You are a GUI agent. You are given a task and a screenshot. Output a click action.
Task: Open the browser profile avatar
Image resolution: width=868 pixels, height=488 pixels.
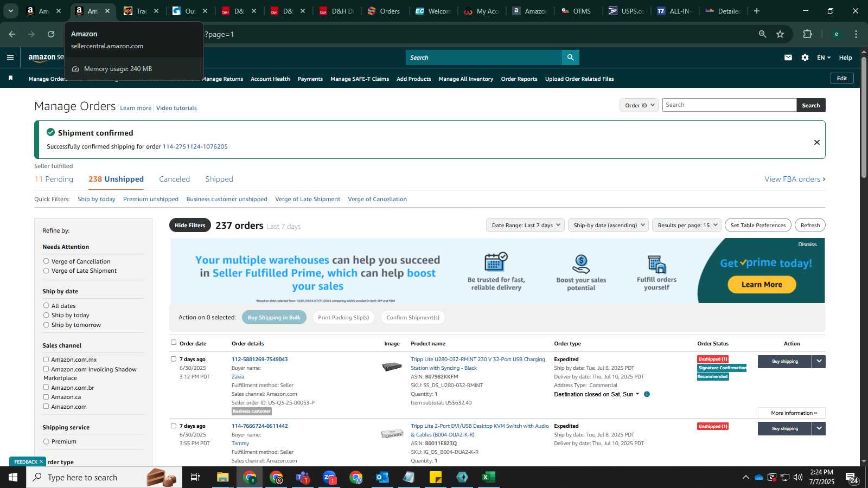[837, 34]
